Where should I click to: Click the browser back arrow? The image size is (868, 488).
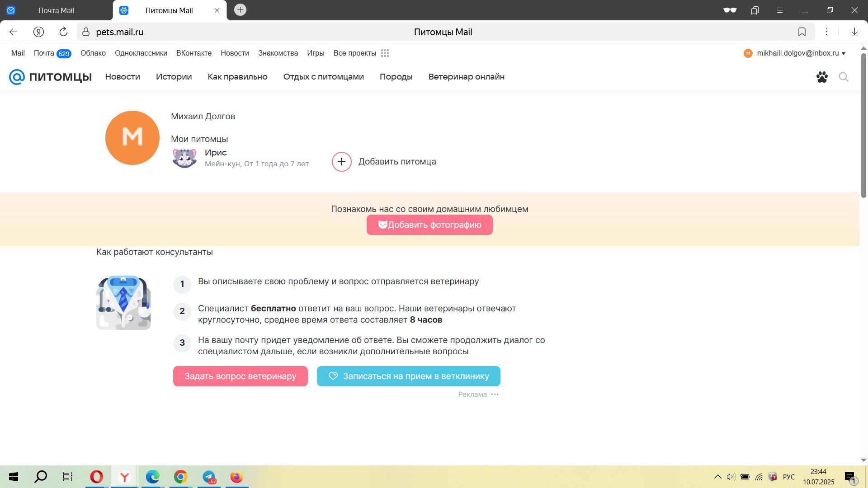[13, 32]
